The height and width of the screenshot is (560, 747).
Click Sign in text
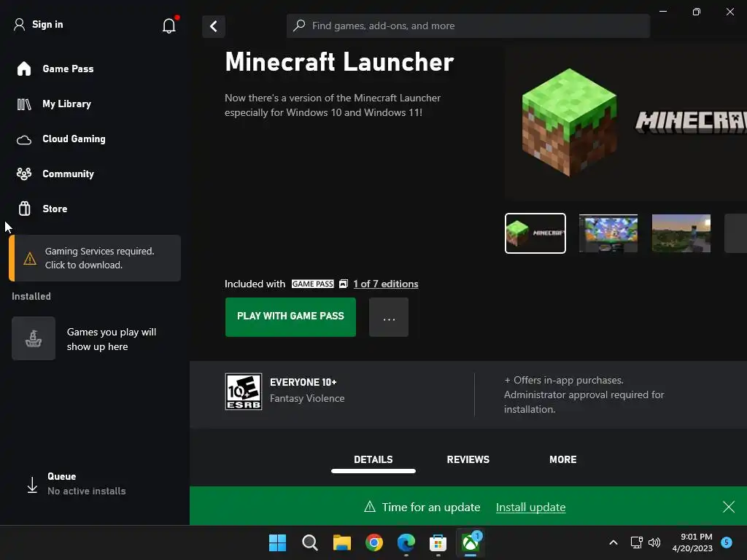tap(47, 24)
